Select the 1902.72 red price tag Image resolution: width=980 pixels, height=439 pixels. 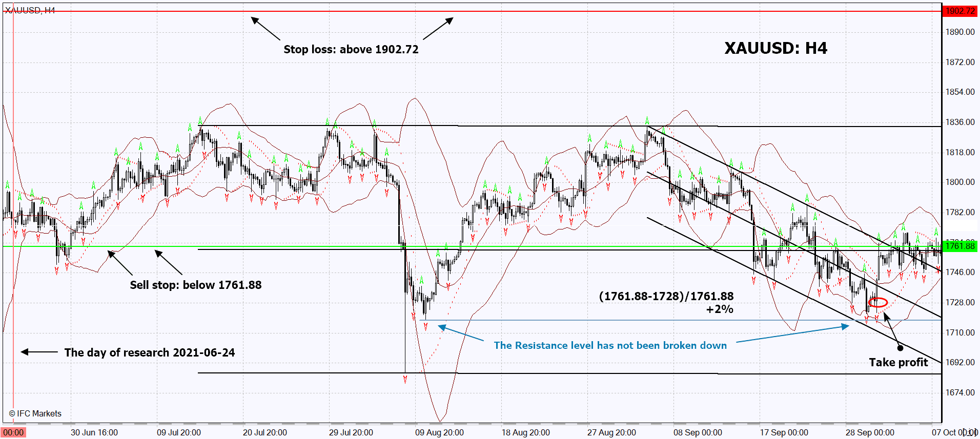click(960, 11)
